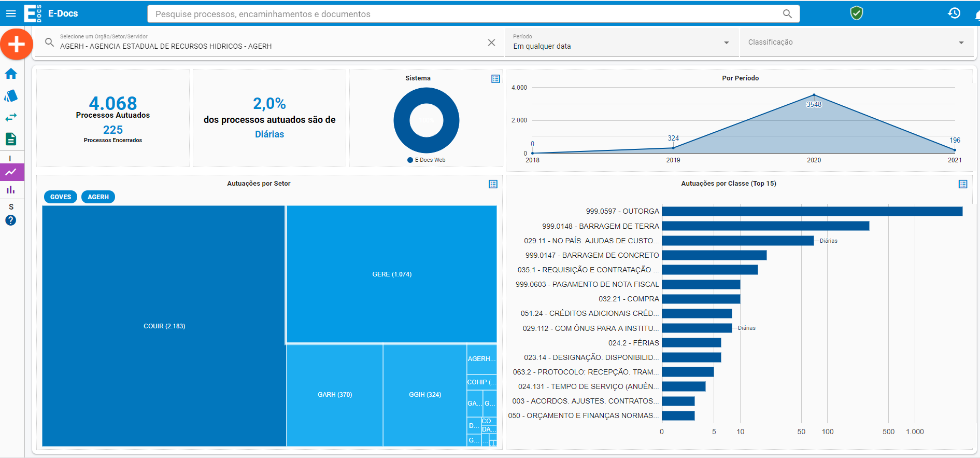This screenshot has width=980, height=458.
Task: Clear the selected AGERH organization
Action: (491, 43)
